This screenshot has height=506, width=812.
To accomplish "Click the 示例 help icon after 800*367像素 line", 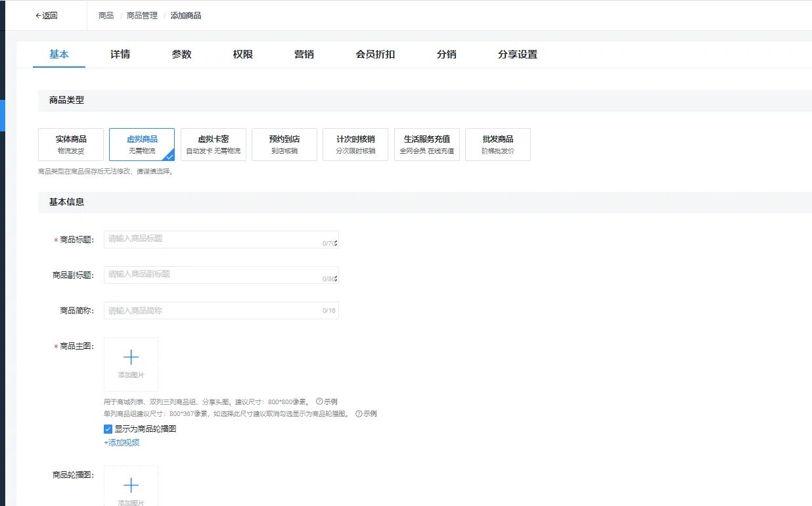I will point(359,414).
